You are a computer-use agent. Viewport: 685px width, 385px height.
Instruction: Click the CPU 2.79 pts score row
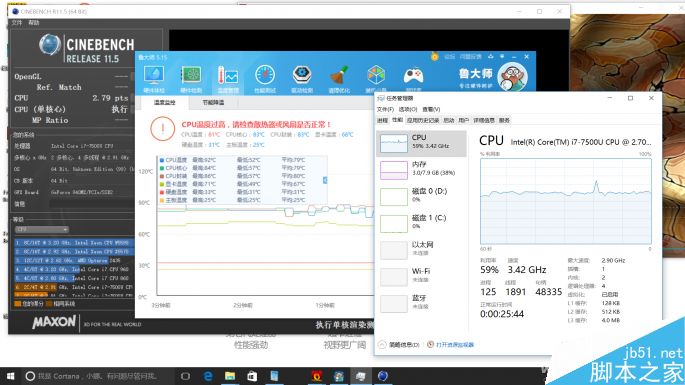click(x=71, y=98)
